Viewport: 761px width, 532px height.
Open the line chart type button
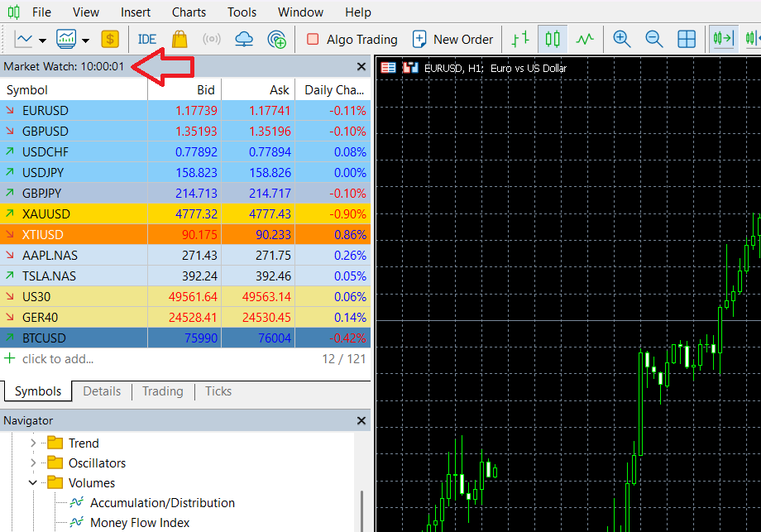click(24, 40)
